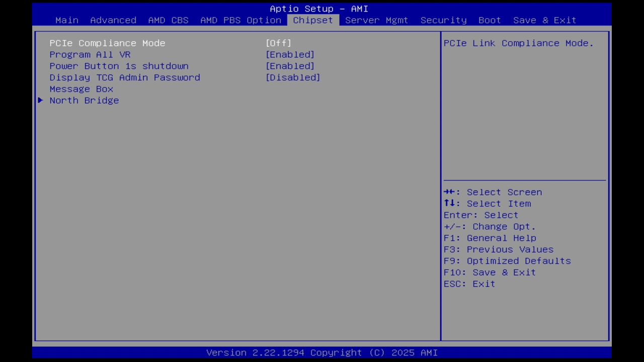
Task: Click the [Disabled] value field
Action: 293,77
